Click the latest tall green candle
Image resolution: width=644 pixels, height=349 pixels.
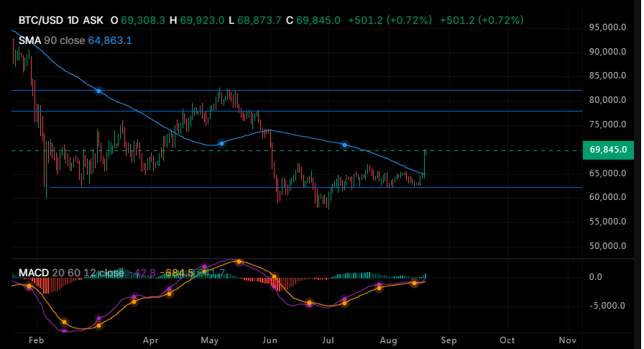[424, 163]
